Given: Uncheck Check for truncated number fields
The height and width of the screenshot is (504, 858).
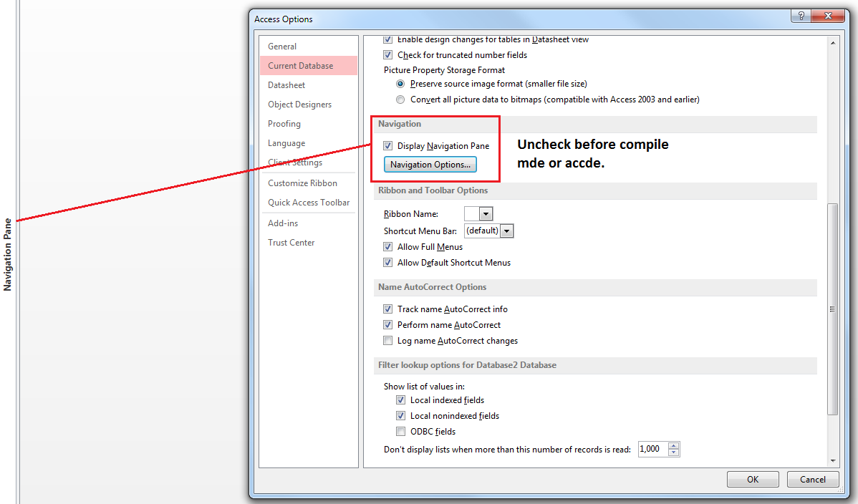Looking at the screenshot, I should [388, 54].
